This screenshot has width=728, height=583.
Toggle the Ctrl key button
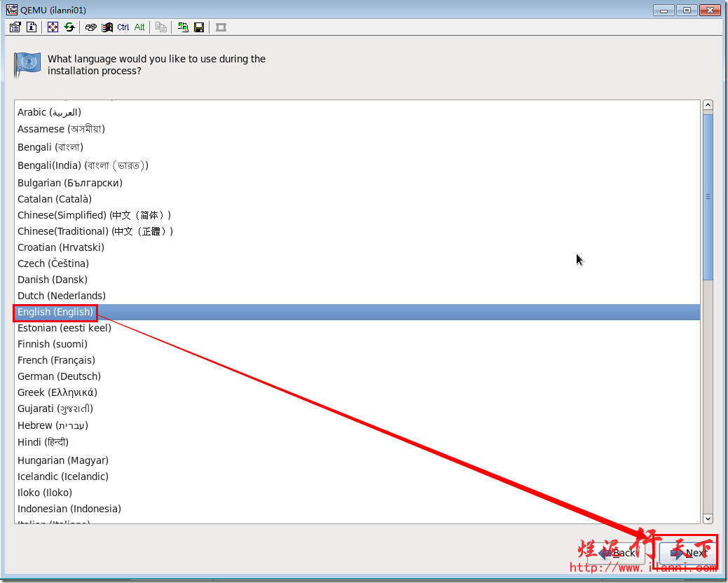pos(123,27)
